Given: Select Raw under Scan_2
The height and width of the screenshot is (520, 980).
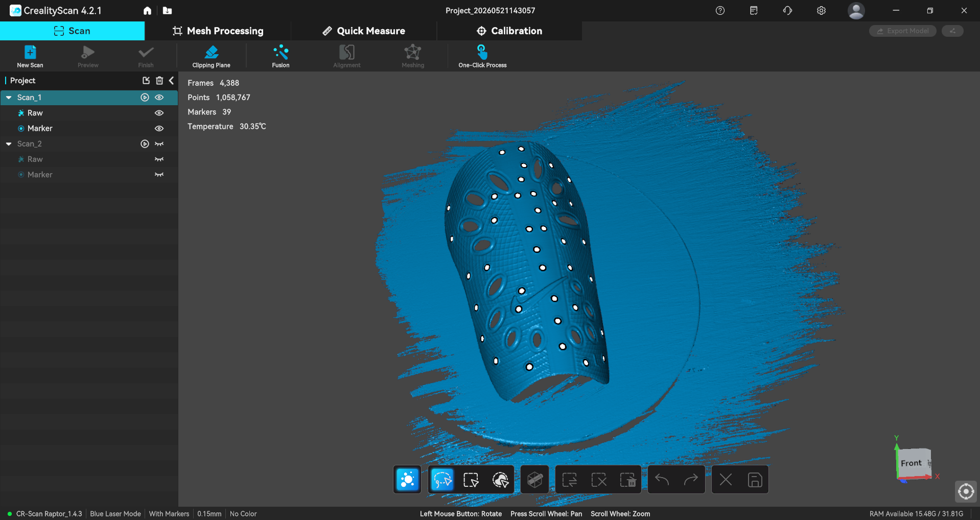Looking at the screenshot, I should pos(89,159).
